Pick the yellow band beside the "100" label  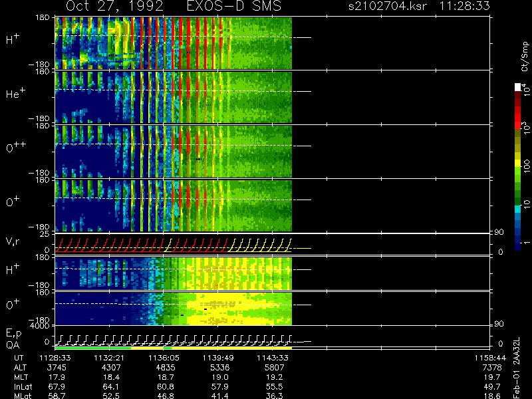(518, 164)
